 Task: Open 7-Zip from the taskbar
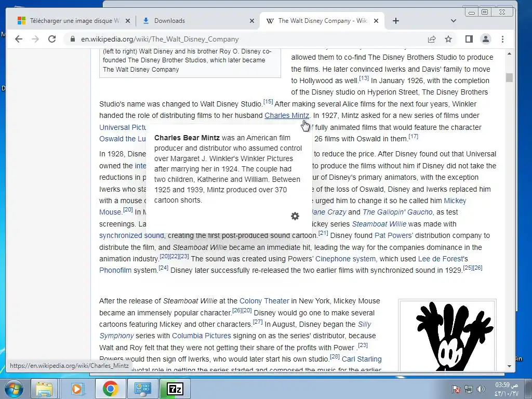tap(175, 389)
